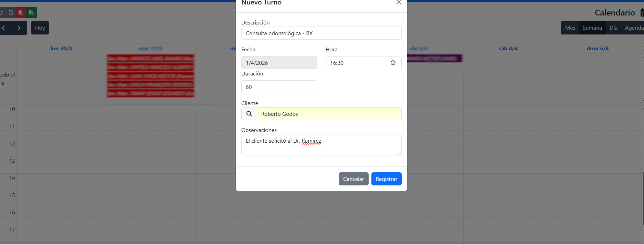Close the Nuevo Turno dialog with X
The image size is (644, 244).
tap(399, 2)
